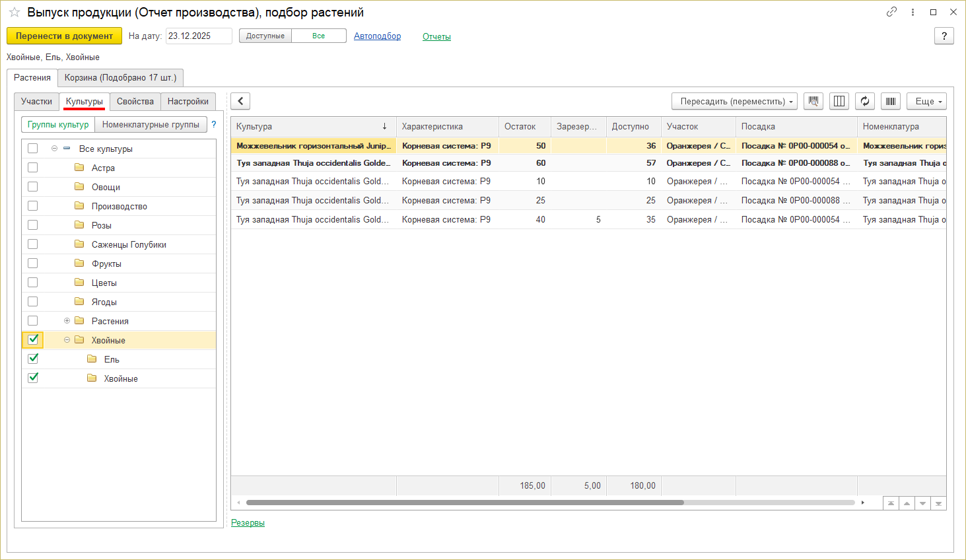Screen dimensions: 966x560
Task: Click the back arrow above the table
Action: (x=240, y=101)
